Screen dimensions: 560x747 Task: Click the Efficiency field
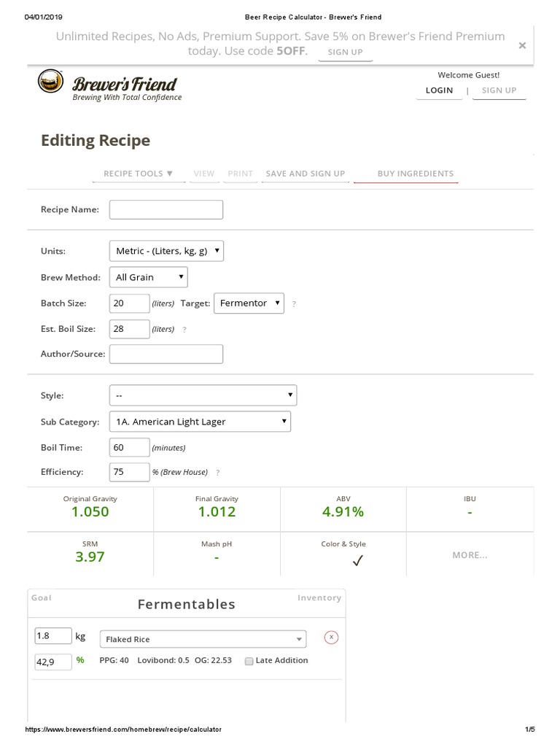(x=130, y=472)
